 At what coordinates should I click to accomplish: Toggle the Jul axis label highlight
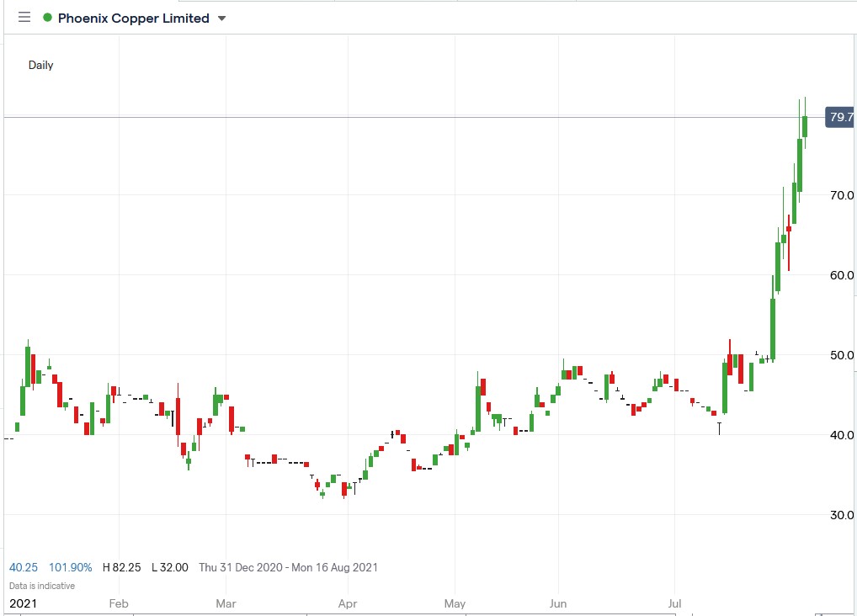click(x=674, y=603)
